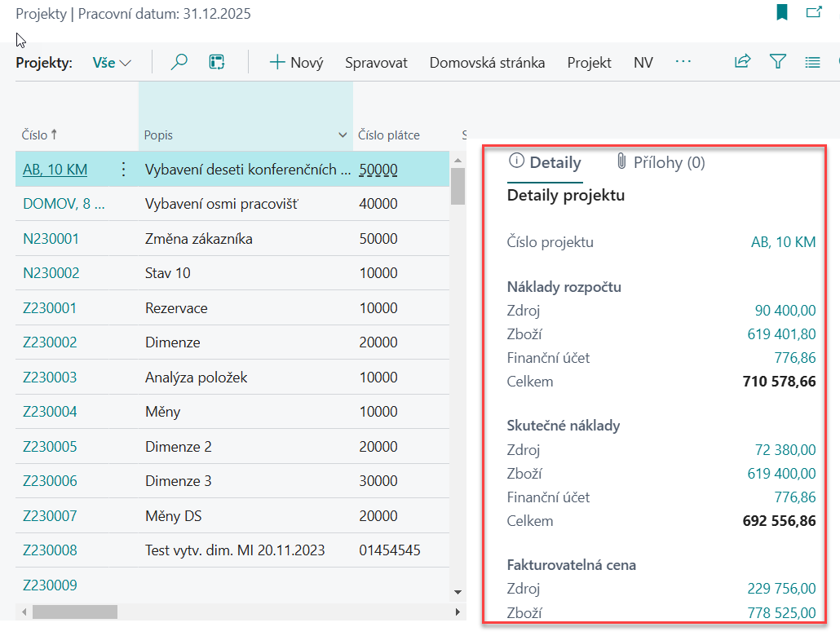Expand the Vše view selector dropdown
Screen dimensions: 840x636
[x=112, y=63]
